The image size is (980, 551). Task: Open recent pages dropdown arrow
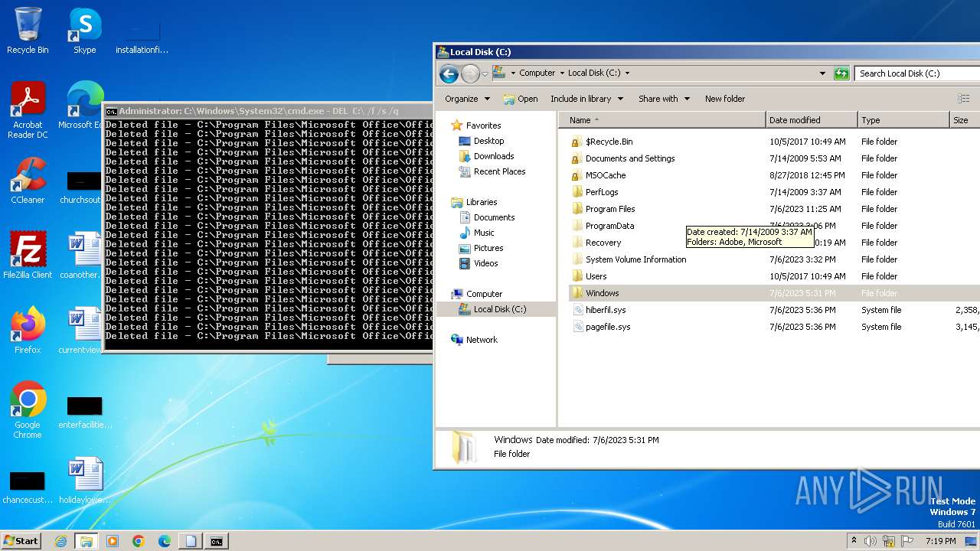click(485, 74)
